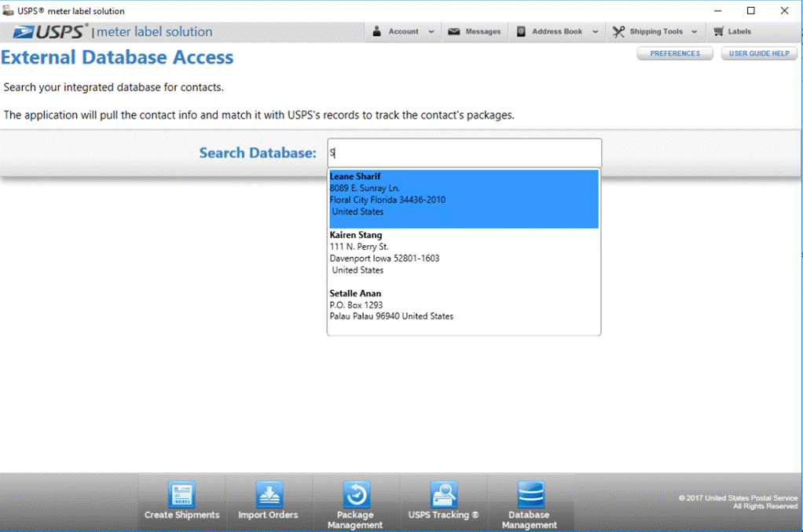The width and height of the screenshot is (803, 532).
Task: Open USPS Tracking icon
Action: [x=443, y=494]
